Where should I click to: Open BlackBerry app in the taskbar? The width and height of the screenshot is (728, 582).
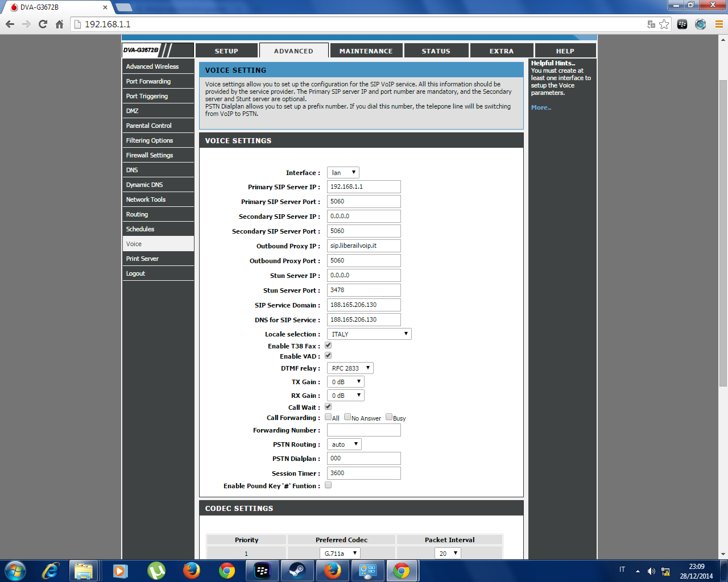(262, 570)
